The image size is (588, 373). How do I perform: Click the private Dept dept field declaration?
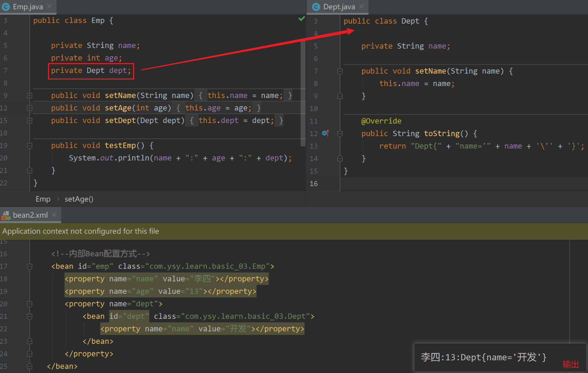[x=91, y=71]
